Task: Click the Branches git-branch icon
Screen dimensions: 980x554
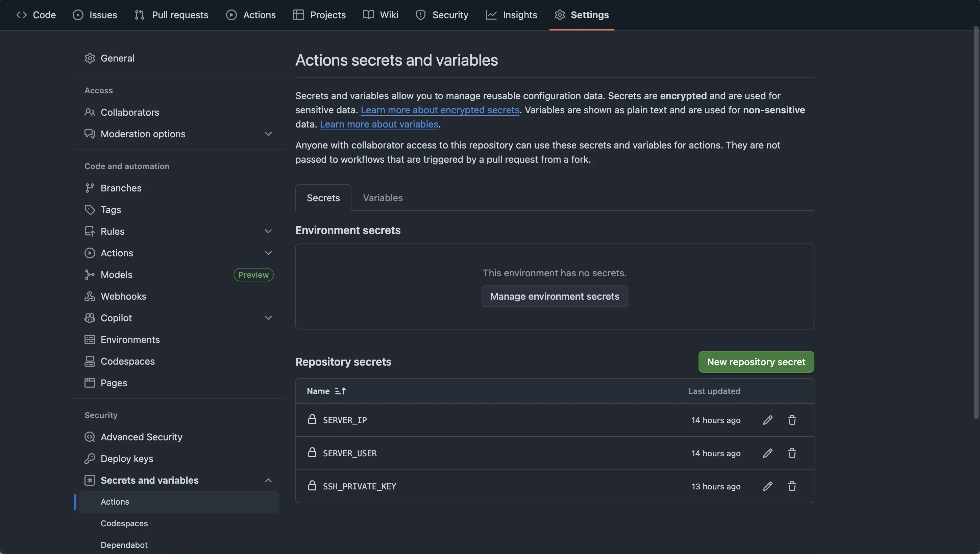Action: [90, 188]
